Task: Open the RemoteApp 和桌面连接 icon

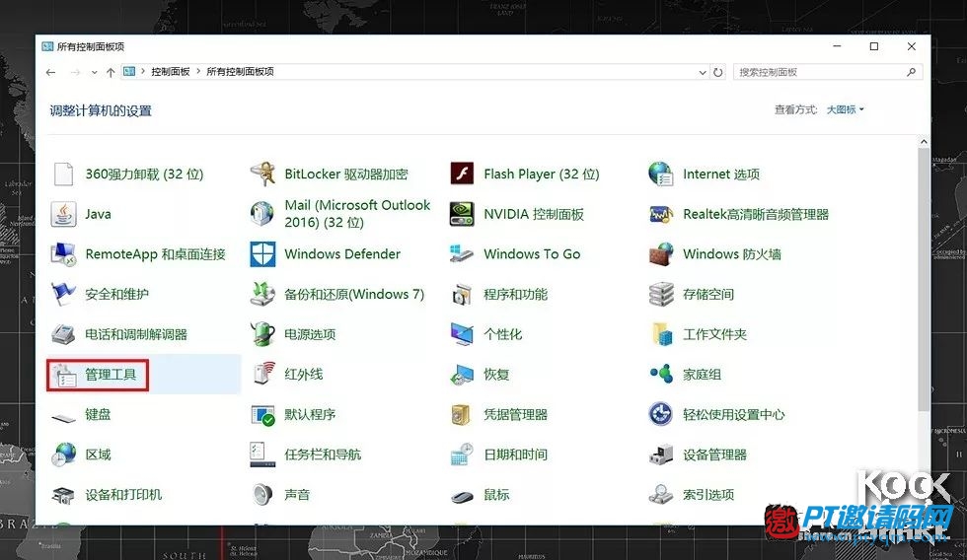Action: click(63, 254)
